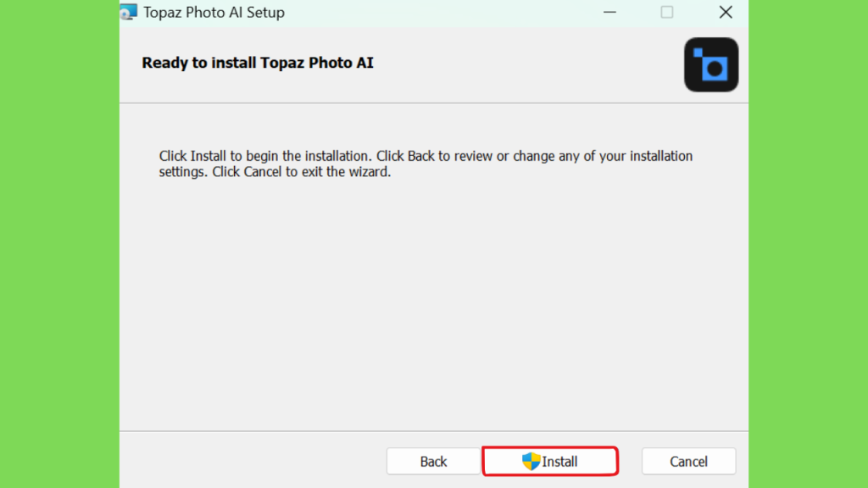The width and height of the screenshot is (868, 488).
Task: Click the empty footer area left of Back
Action: tap(253, 461)
